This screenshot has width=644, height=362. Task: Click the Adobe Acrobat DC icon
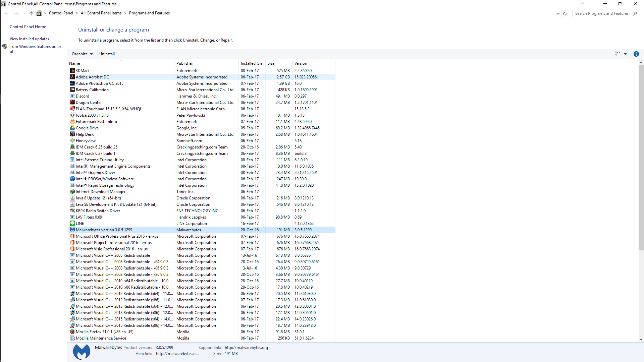(x=72, y=77)
